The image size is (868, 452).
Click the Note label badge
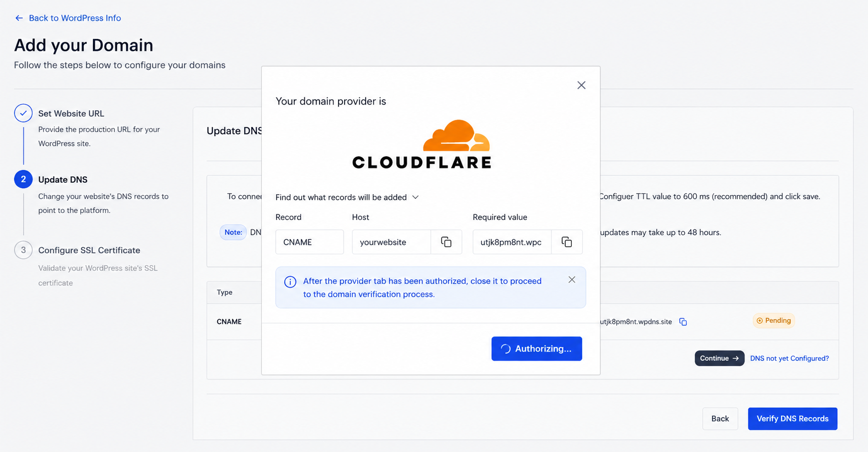coord(233,232)
